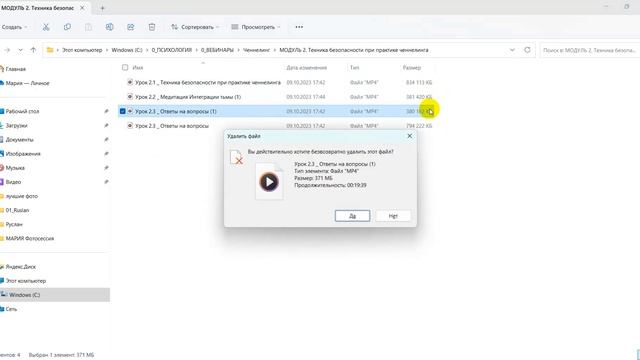Click the Paste icon in toolbar
Viewport: 640px width, 360px height.
point(88,27)
